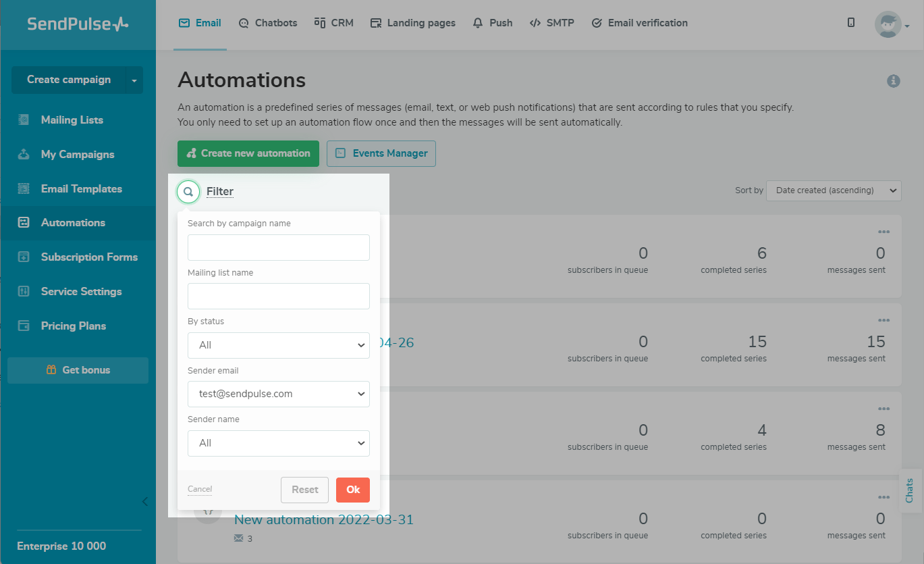
Task: Switch to the Push tab
Action: click(x=493, y=23)
